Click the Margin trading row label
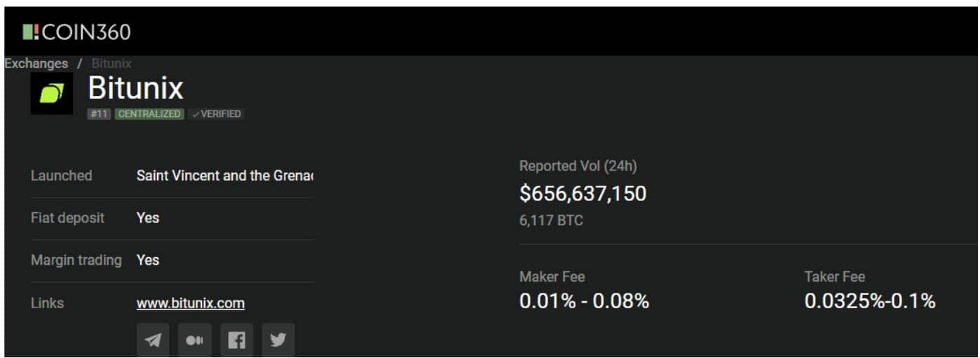Image resolution: width=980 pixels, height=358 pixels. point(76,260)
